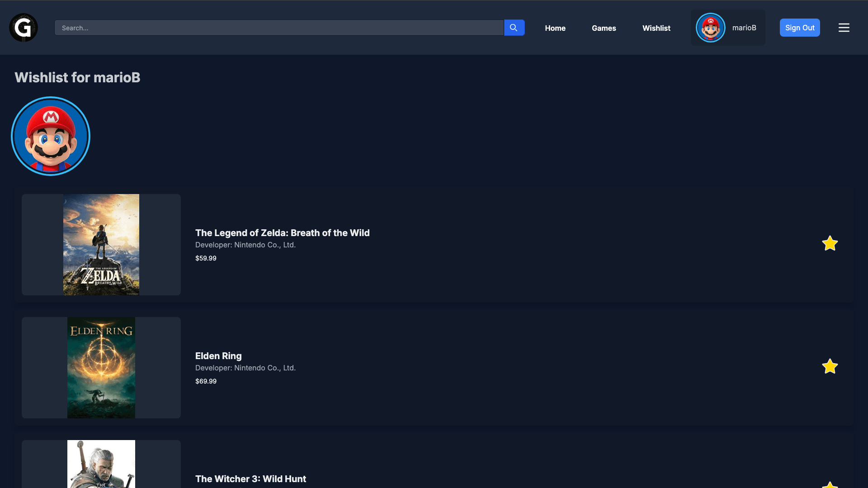Click the large Mario profile avatar
Viewport: 868px width, 488px height.
coord(51,136)
